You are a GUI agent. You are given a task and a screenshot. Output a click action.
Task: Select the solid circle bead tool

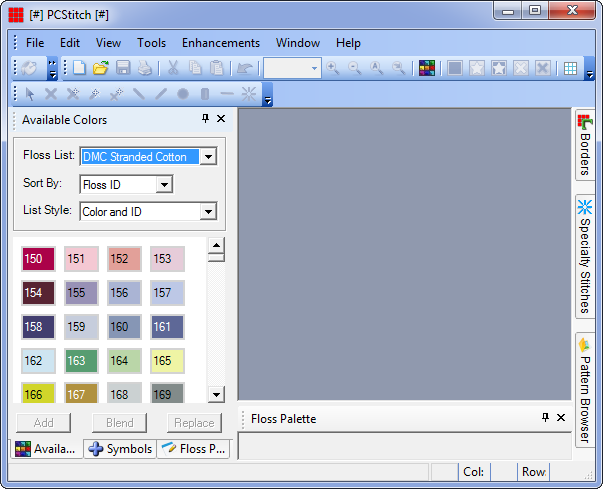[183, 93]
